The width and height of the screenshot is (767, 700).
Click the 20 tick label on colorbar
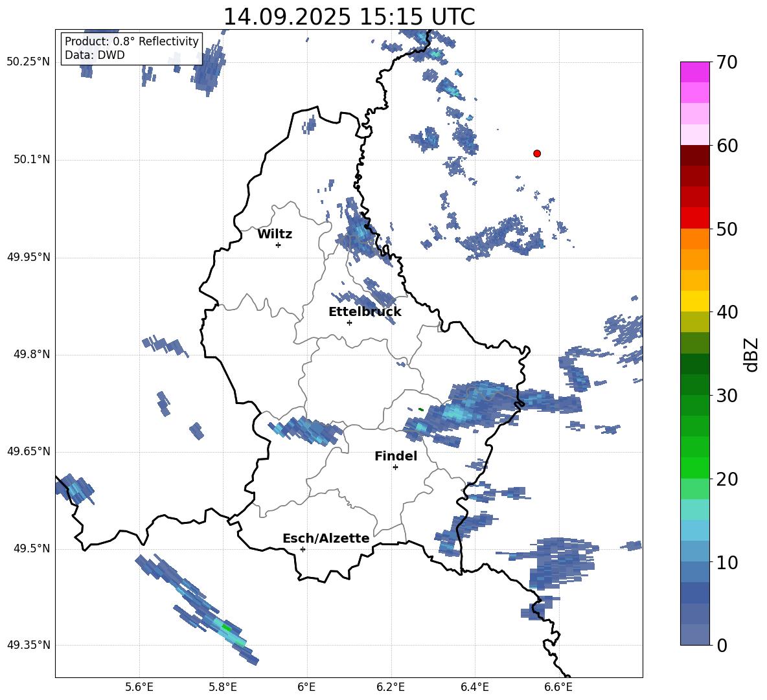(x=726, y=479)
